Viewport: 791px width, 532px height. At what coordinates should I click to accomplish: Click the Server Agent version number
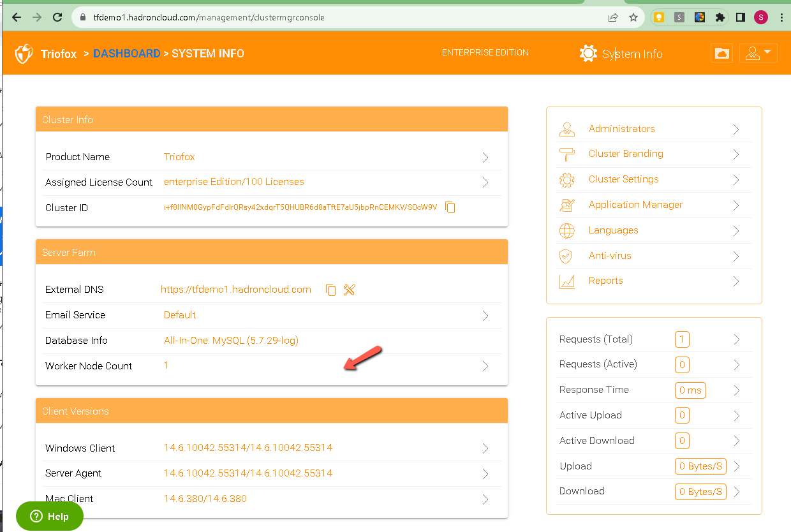pos(248,473)
